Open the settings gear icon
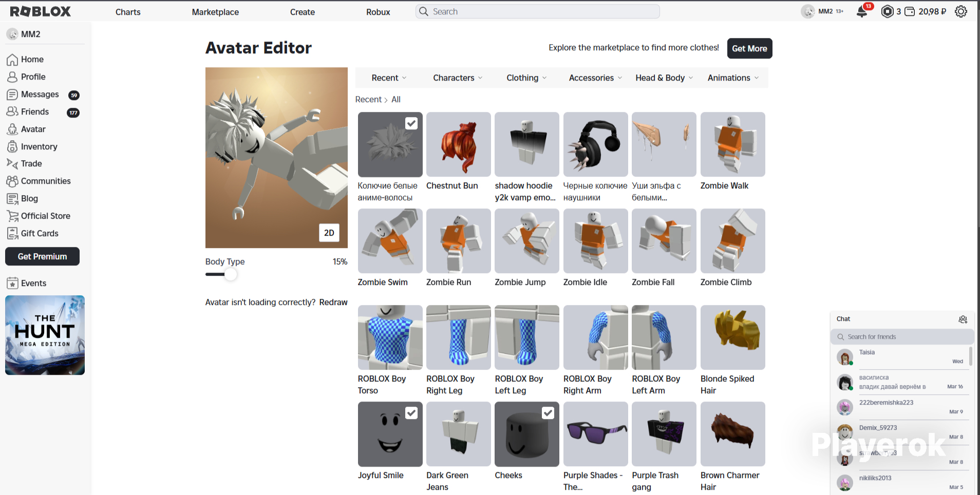The image size is (980, 495). (x=961, y=11)
